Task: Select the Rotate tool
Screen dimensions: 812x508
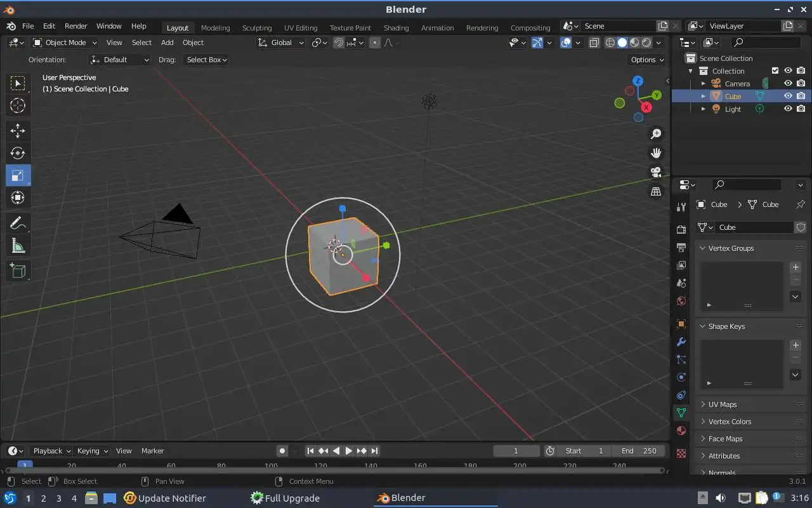Action: pyautogui.click(x=18, y=153)
